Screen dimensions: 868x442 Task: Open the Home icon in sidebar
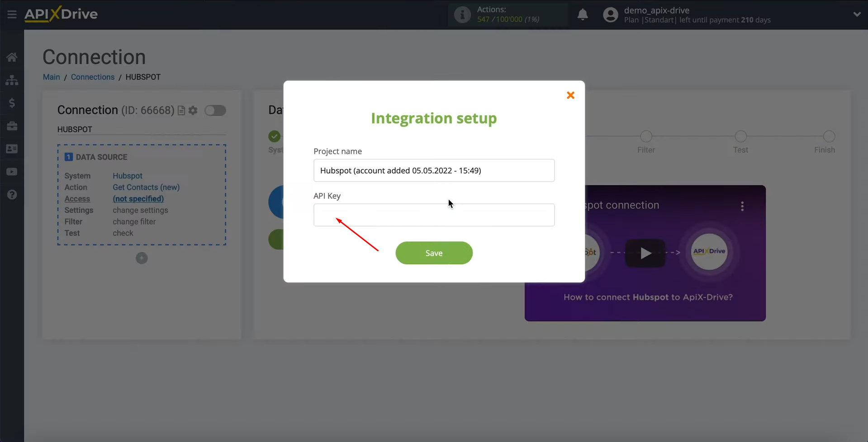(12, 57)
